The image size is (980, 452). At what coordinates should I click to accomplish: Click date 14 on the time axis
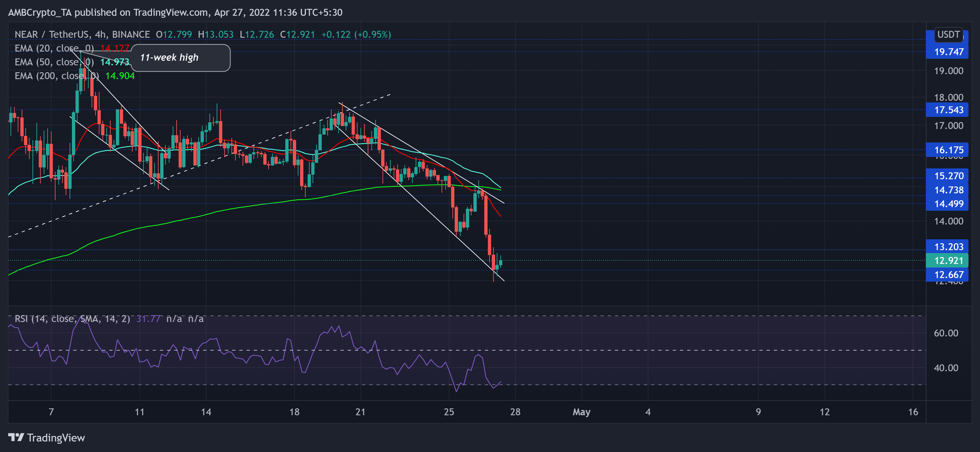[x=206, y=412]
